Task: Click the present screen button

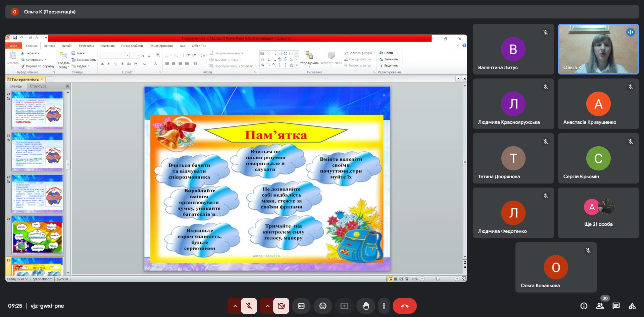Action: click(x=344, y=306)
